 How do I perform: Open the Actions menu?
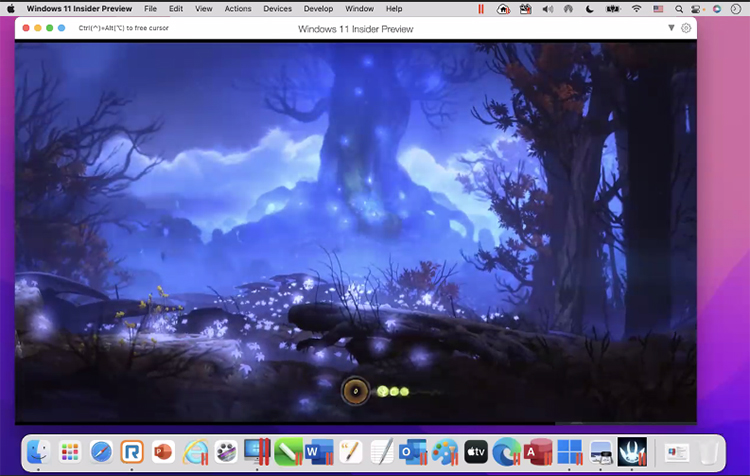(x=238, y=9)
